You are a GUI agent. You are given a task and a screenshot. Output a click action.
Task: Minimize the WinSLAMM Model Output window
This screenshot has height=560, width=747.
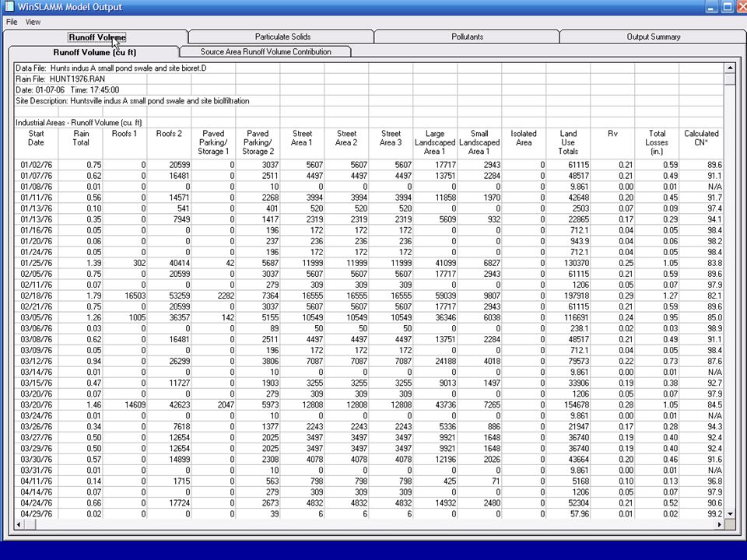(711, 7)
